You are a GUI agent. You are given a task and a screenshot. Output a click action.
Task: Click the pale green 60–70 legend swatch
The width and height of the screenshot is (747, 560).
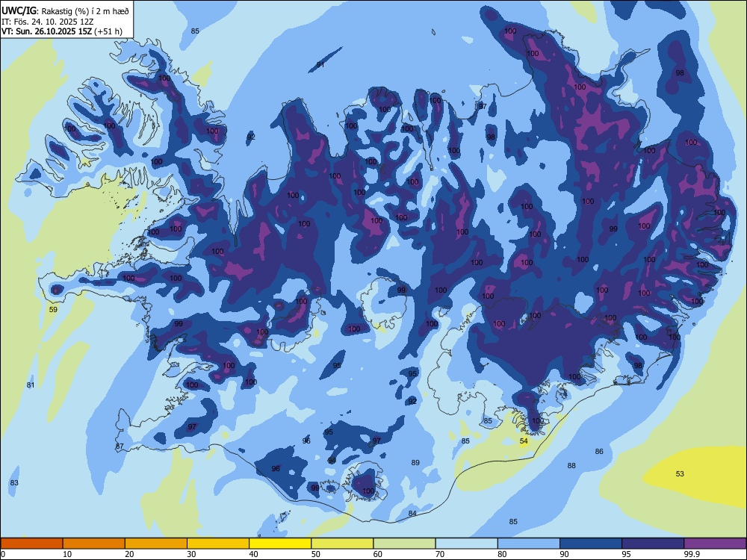click(404, 544)
